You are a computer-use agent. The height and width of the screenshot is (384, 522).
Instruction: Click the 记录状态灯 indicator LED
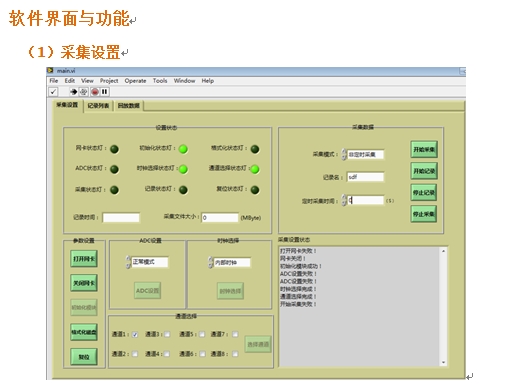(183, 190)
